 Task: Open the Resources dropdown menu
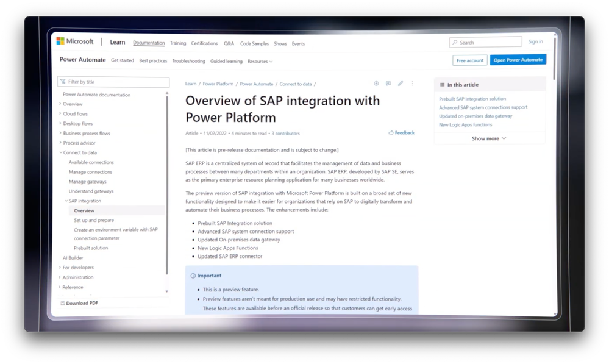click(260, 62)
